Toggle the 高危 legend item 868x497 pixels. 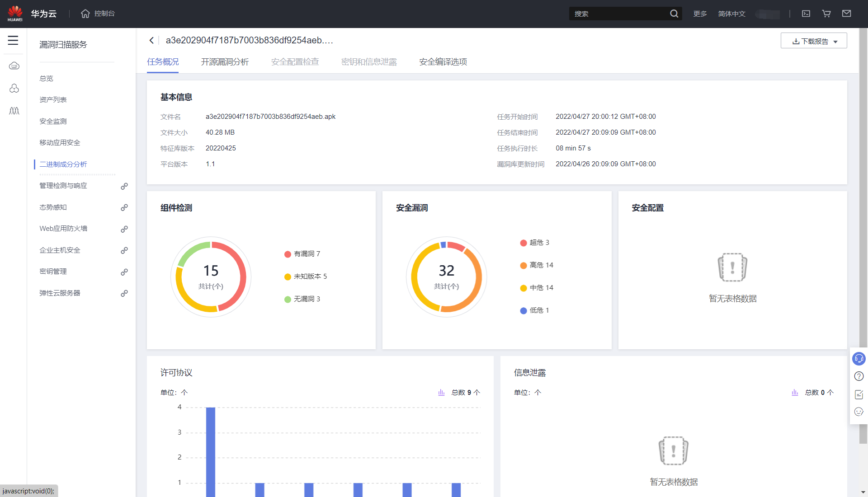point(537,265)
